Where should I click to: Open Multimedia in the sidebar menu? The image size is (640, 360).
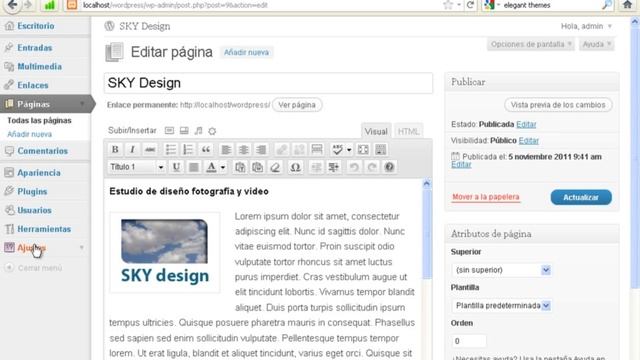tap(40, 67)
